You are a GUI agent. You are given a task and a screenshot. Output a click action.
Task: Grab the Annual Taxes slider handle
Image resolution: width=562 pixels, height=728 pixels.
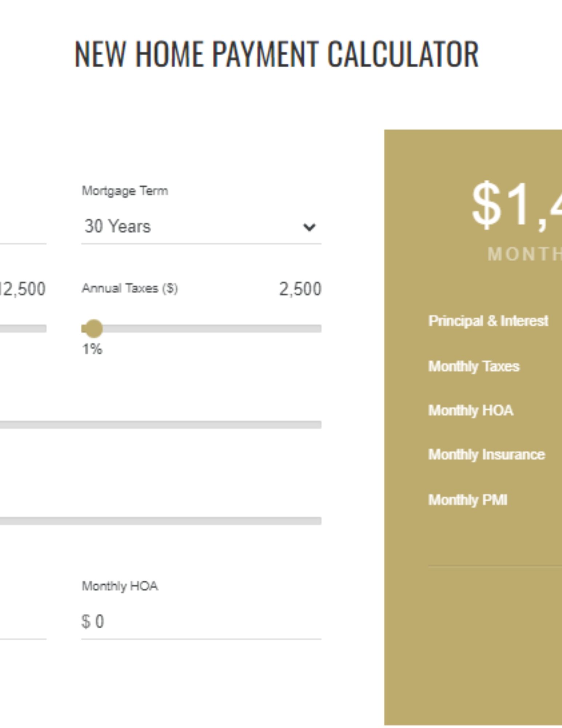(93, 329)
